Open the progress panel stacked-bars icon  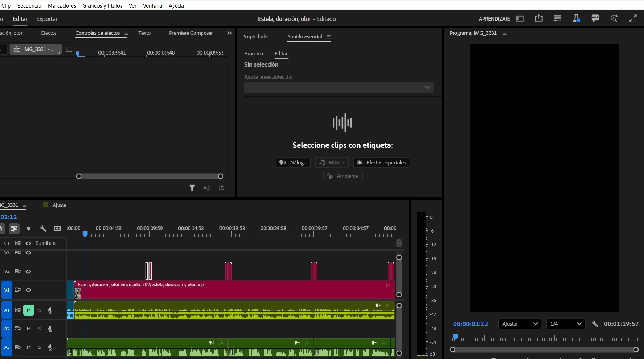pyautogui.click(x=557, y=18)
